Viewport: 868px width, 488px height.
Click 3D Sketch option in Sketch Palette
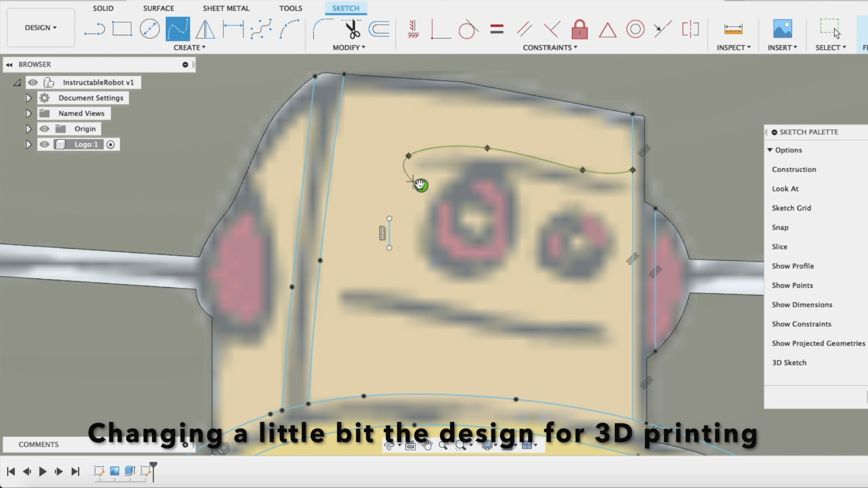tap(789, 362)
